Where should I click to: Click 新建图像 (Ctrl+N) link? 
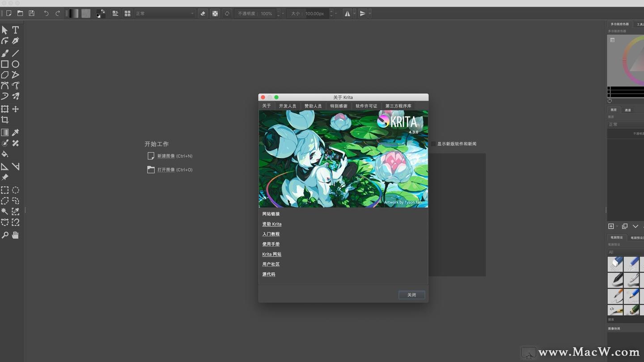175,156
